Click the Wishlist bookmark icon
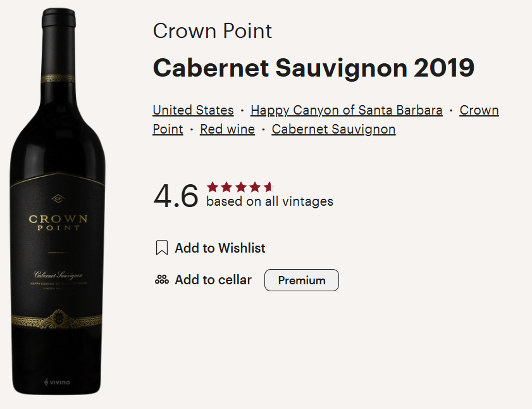The width and height of the screenshot is (532, 409). pyautogui.click(x=162, y=248)
